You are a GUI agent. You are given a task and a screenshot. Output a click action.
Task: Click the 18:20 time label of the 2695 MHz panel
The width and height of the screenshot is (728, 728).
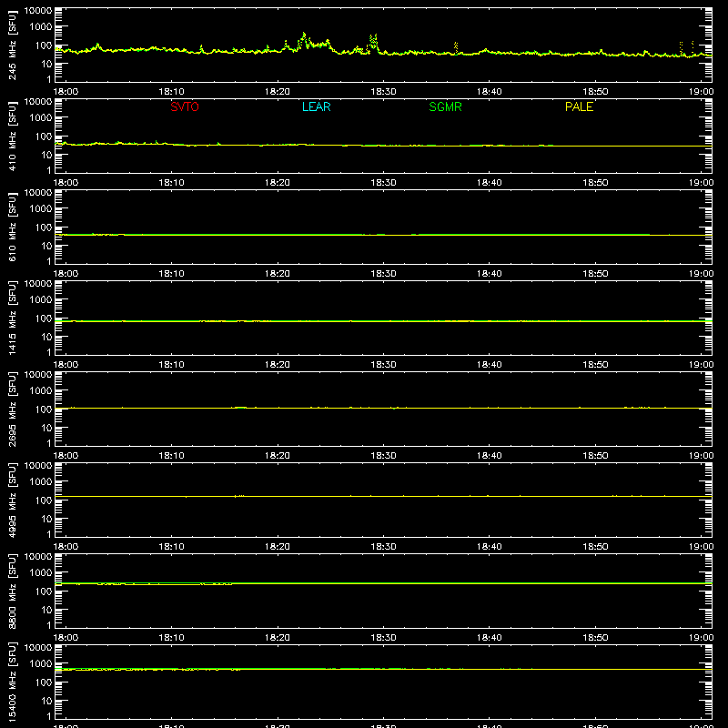point(278,456)
